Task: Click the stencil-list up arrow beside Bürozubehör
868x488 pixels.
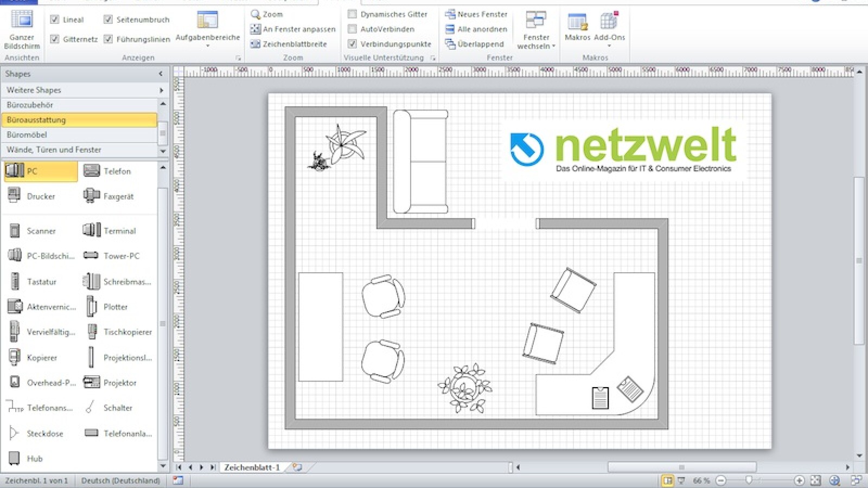Action: 163,104
